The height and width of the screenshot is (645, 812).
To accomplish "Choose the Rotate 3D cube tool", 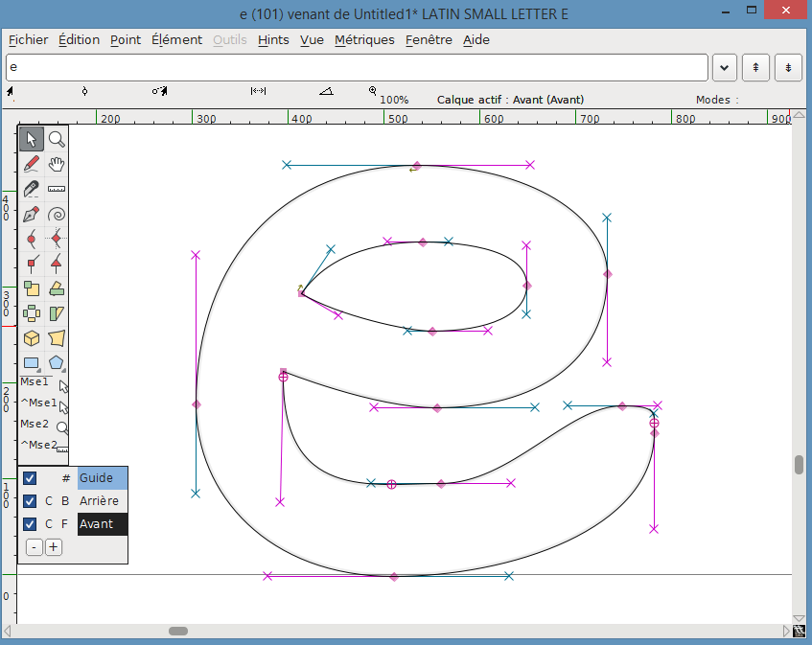I will click(32, 338).
